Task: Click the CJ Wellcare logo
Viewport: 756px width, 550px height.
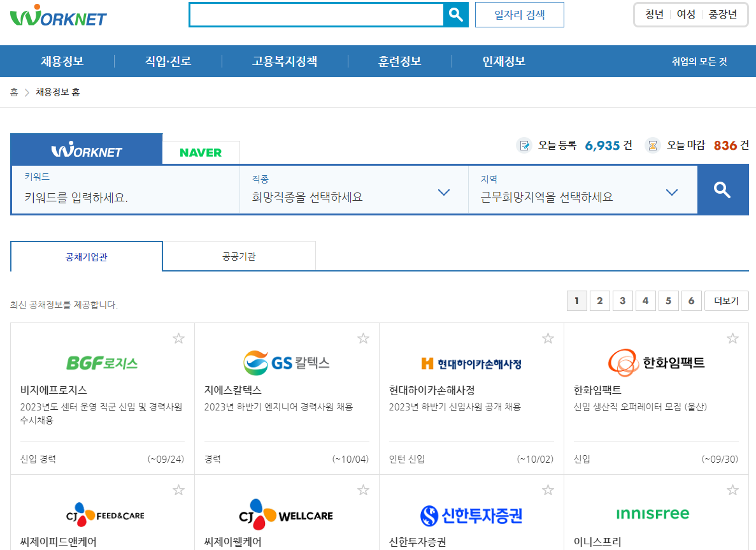Action: click(286, 515)
